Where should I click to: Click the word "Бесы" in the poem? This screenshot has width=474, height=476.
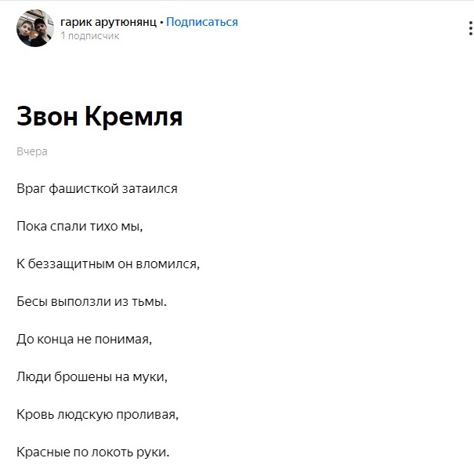coord(32,301)
